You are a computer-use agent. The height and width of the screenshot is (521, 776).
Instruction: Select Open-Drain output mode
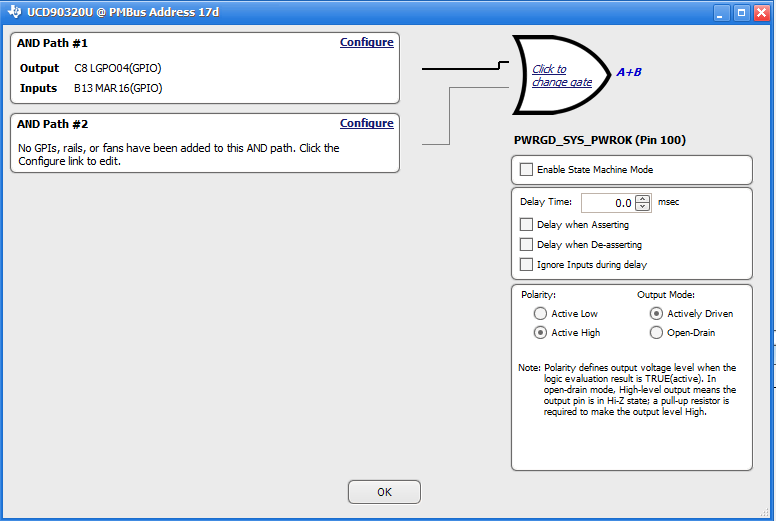(656, 332)
